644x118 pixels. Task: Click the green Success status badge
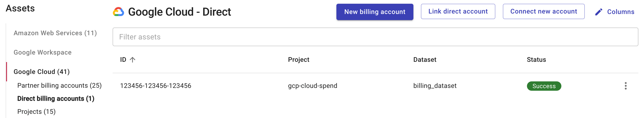pyautogui.click(x=544, y=86)
